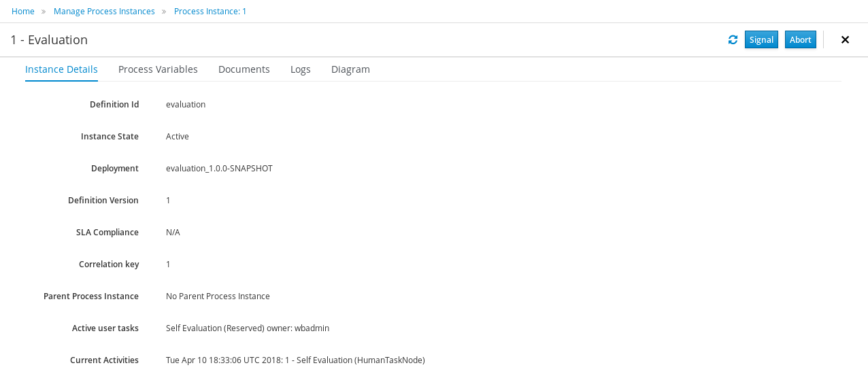Click the 'evaluation' Definition Id value
The height and width of the screenshot is (391, 868).
coord(186,105)
